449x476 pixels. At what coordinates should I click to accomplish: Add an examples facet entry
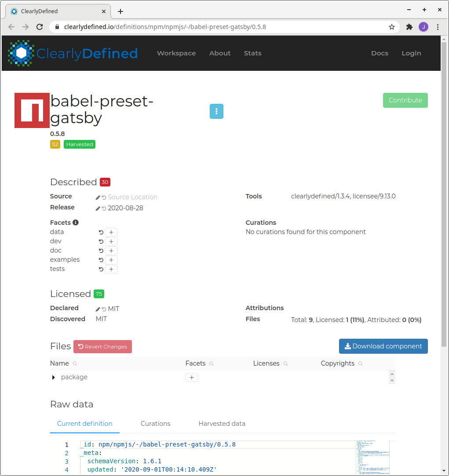coord(111,260)
